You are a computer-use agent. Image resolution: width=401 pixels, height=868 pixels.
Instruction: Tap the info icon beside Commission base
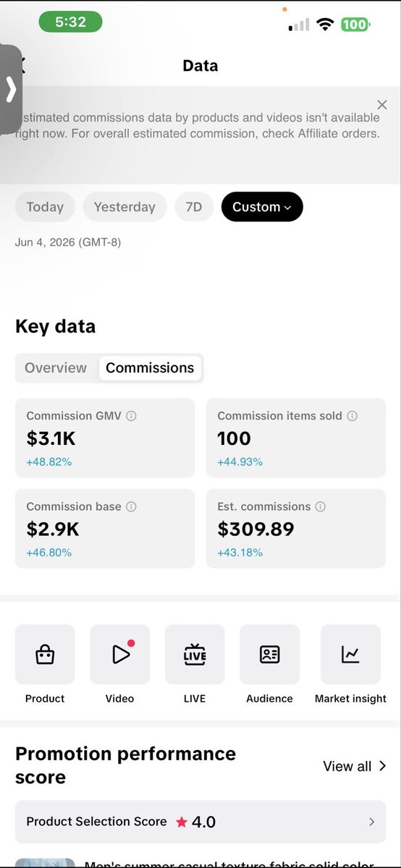[x=131, y=507]
